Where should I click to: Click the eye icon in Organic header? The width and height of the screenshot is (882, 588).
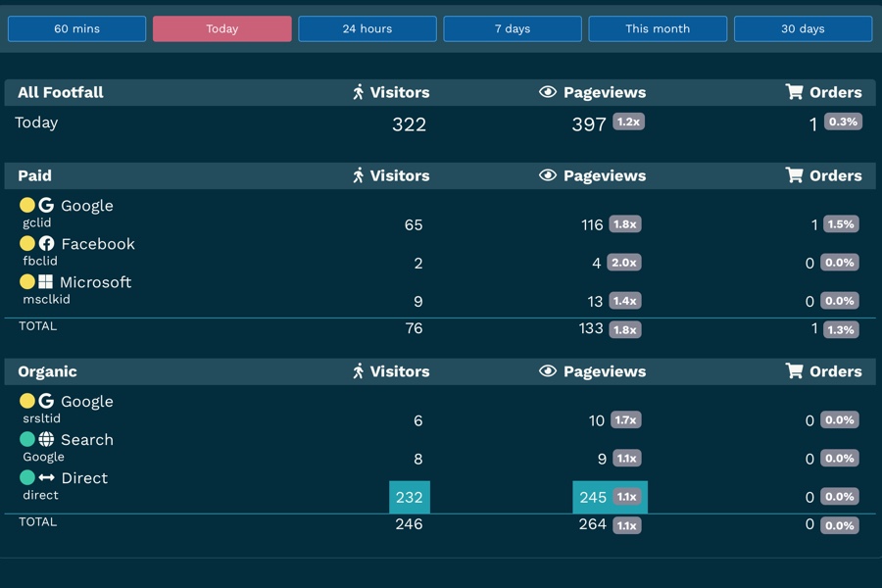pyautogui.click(x=547, y=370)
